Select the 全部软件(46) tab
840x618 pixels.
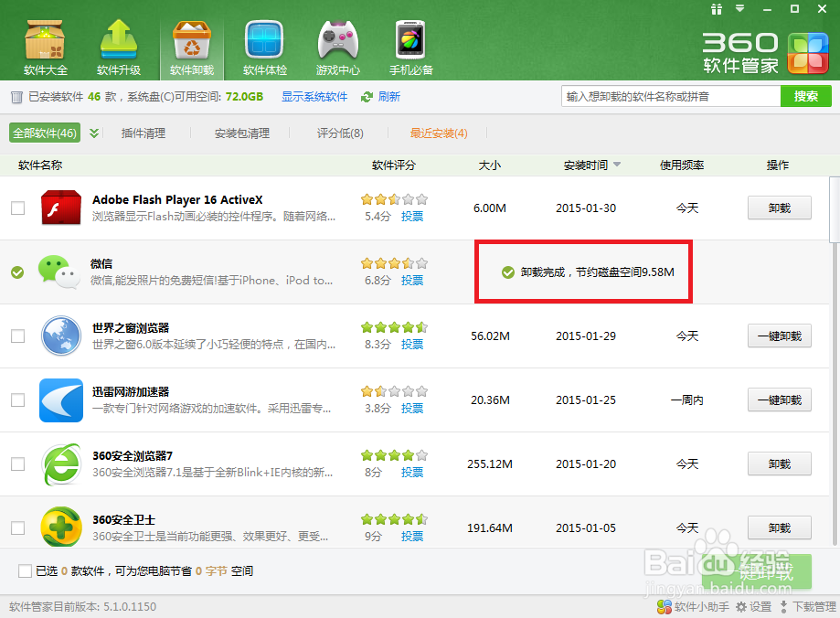(45, 133)
